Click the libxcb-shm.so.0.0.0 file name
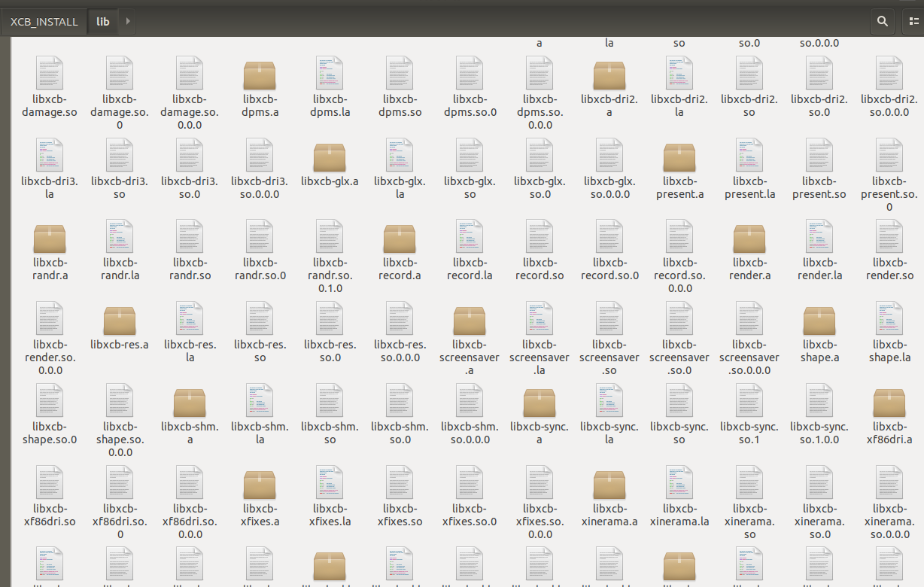 tap(470, 433)
